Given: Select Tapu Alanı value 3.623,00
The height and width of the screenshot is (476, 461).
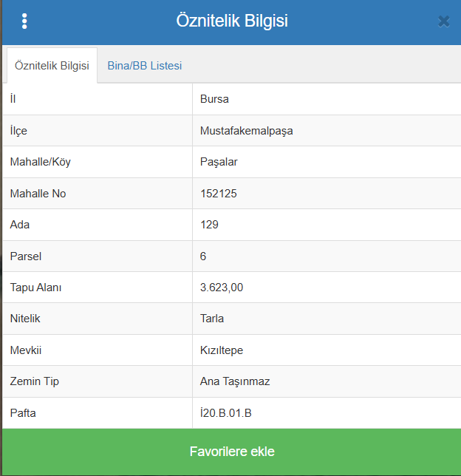Looking at the screenshot, I should pyautogui.click(x=222, y=288).
